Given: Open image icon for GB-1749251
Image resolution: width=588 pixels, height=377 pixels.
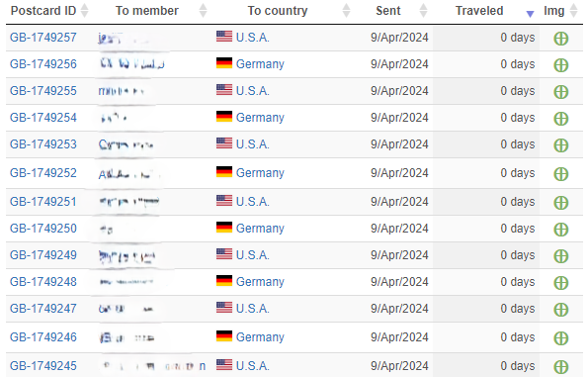Looking at the screenshot, I should click(560, 203).
